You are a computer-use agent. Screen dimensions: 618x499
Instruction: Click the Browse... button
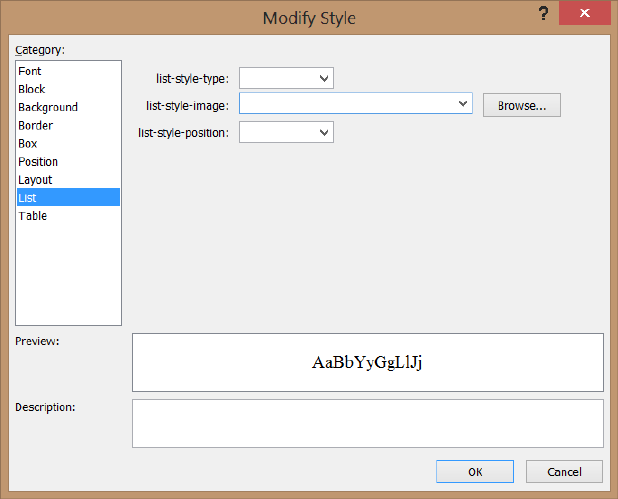click(522, 105)
